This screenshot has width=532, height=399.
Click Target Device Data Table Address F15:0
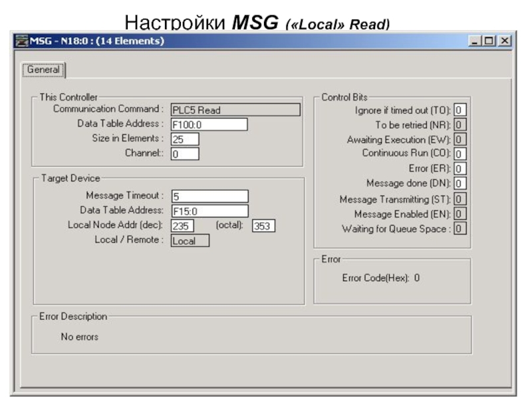pos(209,211)
